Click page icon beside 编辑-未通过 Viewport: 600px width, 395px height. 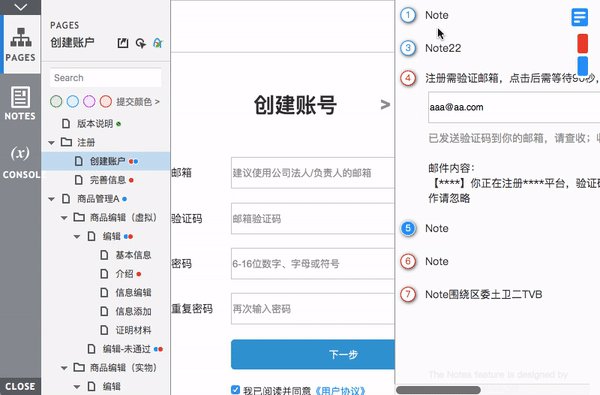(91, 349)
